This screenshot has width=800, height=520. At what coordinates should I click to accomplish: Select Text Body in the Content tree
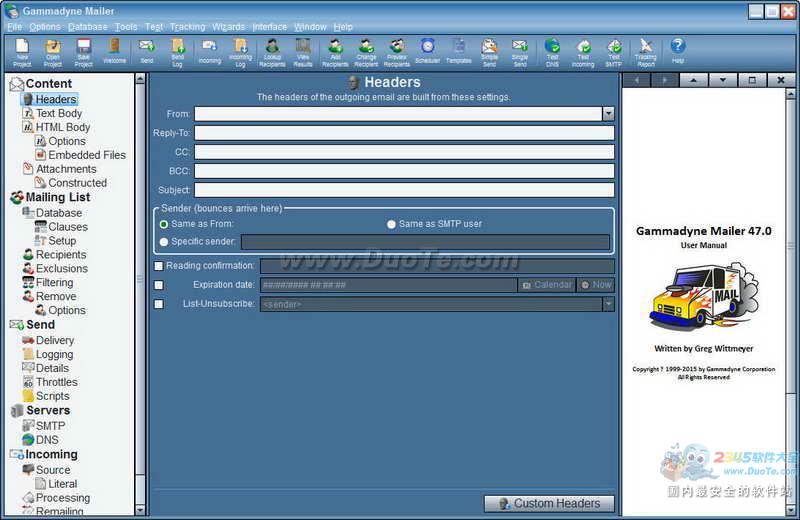pos(59,113)
